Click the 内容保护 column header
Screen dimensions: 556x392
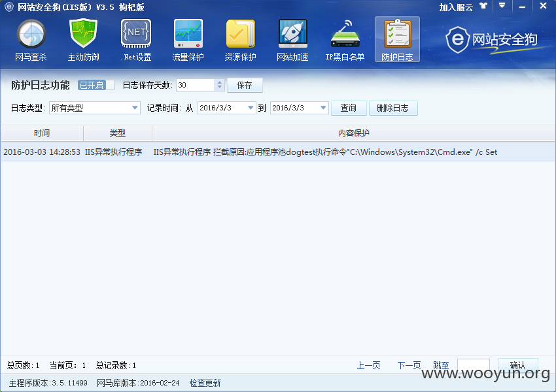(353, 133)
